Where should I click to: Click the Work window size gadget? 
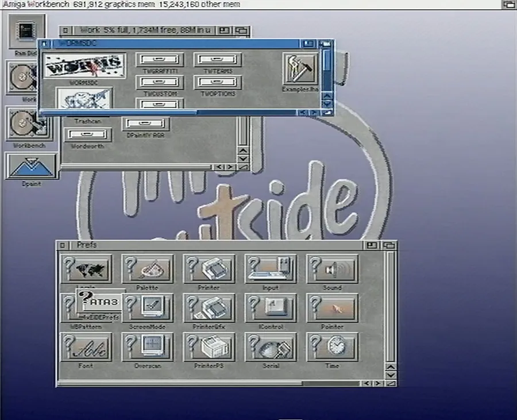click(x=244, y=167)
